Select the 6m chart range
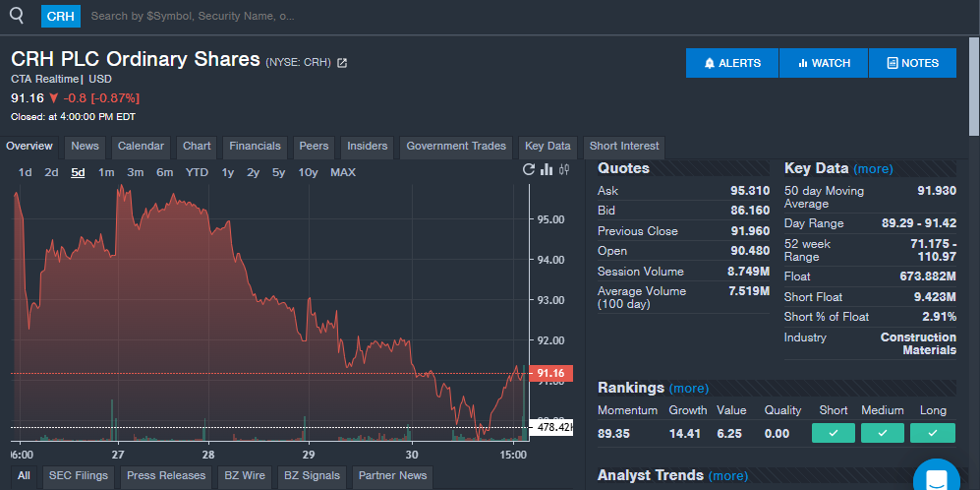This screenshot has width=980, height=490. point(164,173)
